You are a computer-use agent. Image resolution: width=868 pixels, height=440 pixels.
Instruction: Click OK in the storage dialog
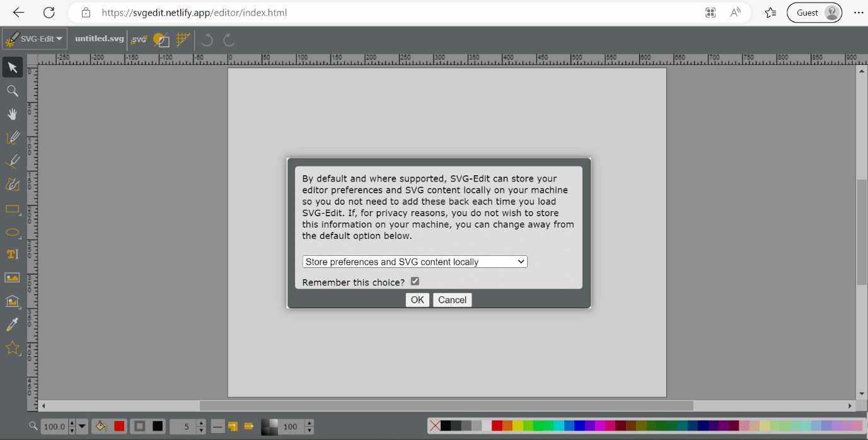coord(417,300)
